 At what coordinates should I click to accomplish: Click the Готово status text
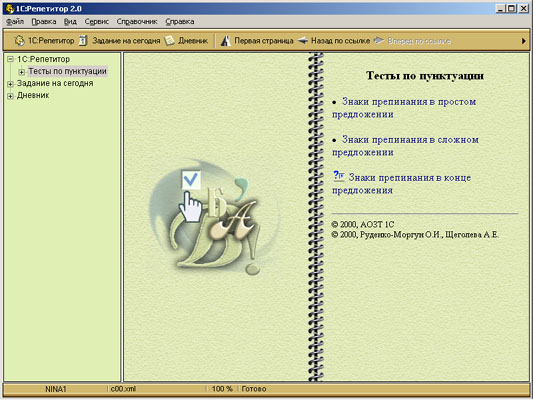point(254,389)
